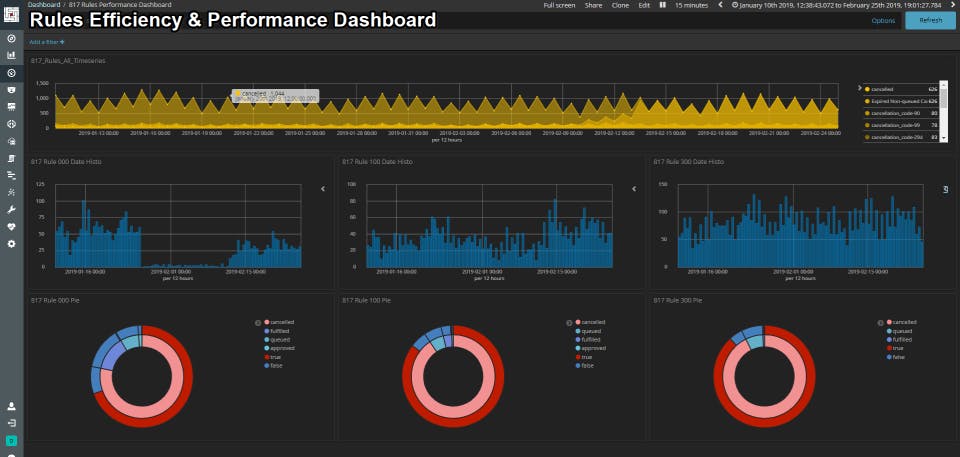Open Management gear icon in sidebar
The image size is (960, 457).
(x=11, y=244)
